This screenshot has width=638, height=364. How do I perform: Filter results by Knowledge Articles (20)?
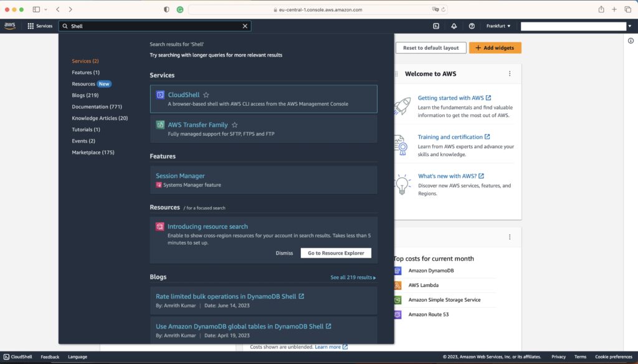pyautogui.click(x=100, y=118)
